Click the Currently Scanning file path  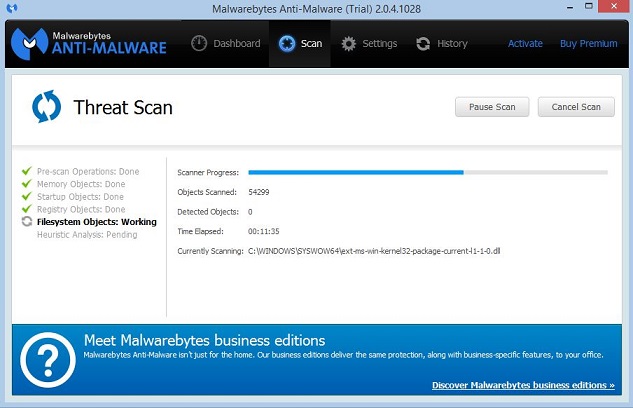click(373, 250)
